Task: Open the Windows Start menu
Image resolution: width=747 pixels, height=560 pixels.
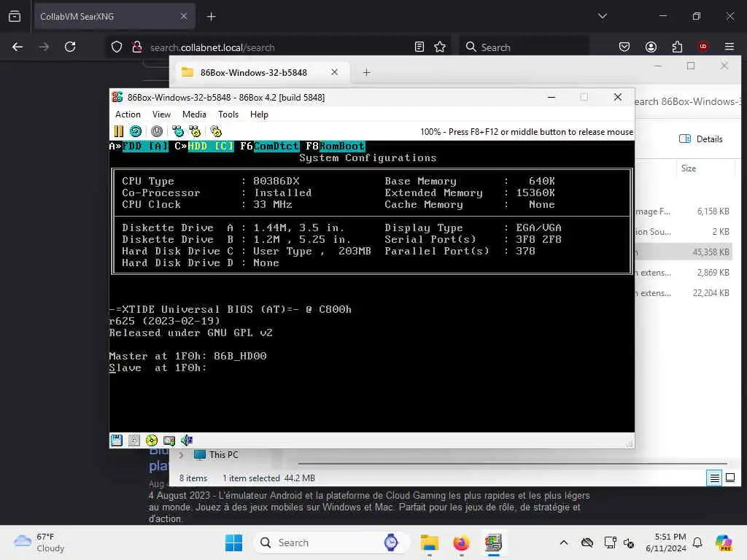Action: [233, 542]
